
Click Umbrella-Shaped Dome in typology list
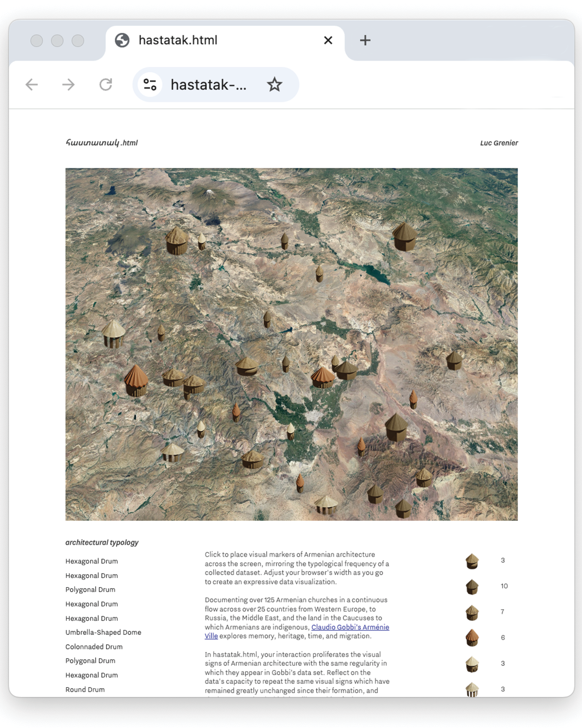point(103,632)
